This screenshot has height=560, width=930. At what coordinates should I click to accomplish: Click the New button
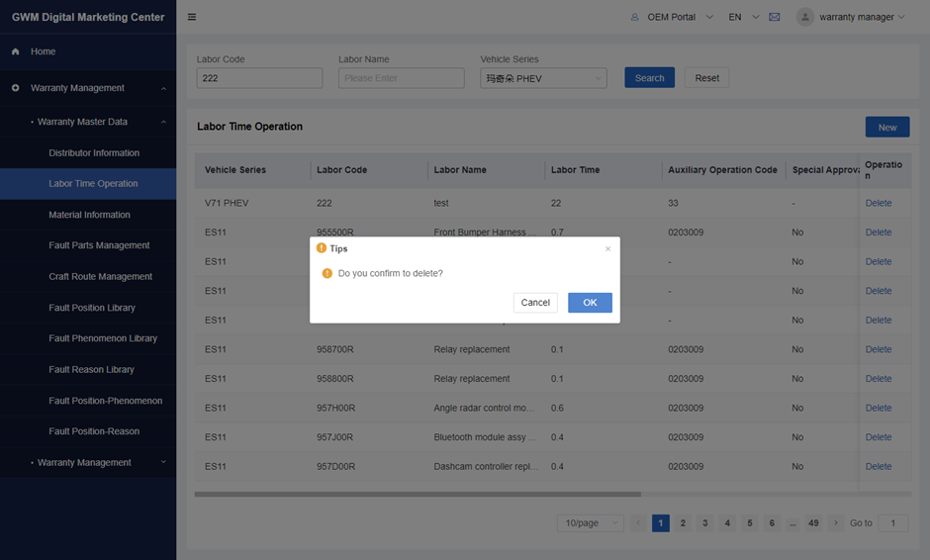(x=887, y=127)
